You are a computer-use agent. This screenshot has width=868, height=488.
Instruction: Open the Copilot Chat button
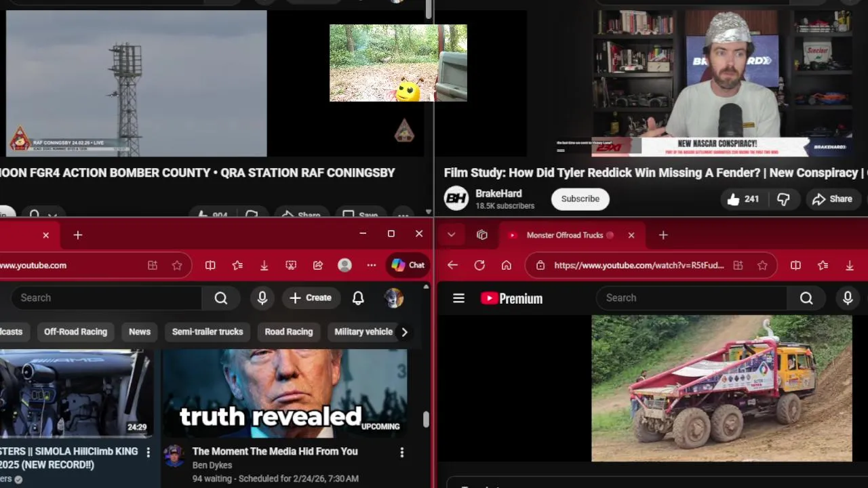click(x=408, y=266)
